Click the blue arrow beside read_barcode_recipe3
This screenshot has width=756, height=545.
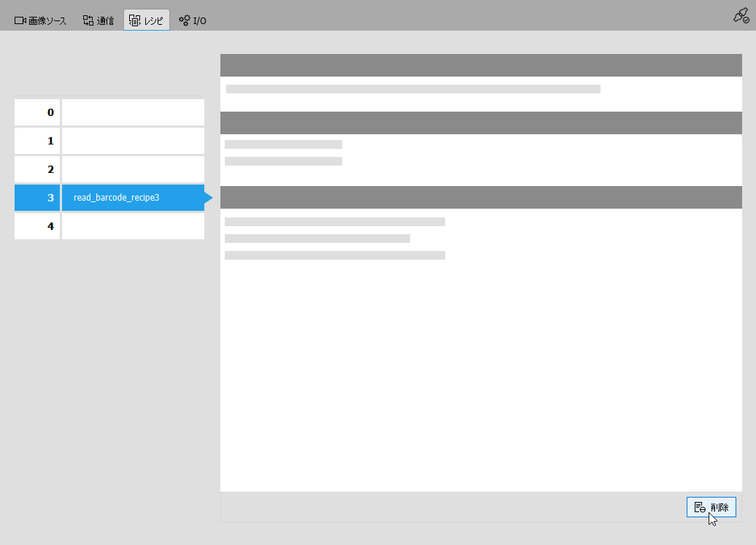click(209, 198)
